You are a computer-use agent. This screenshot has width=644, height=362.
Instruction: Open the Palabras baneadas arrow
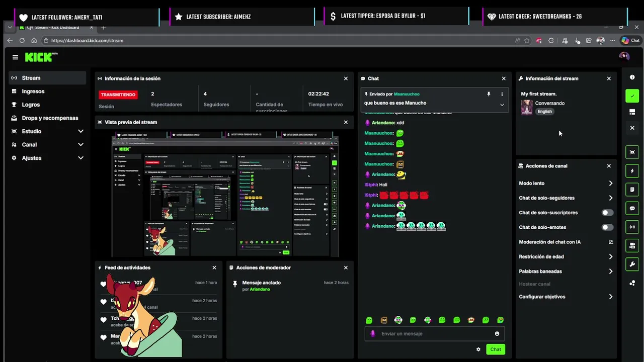coord(611,271)
